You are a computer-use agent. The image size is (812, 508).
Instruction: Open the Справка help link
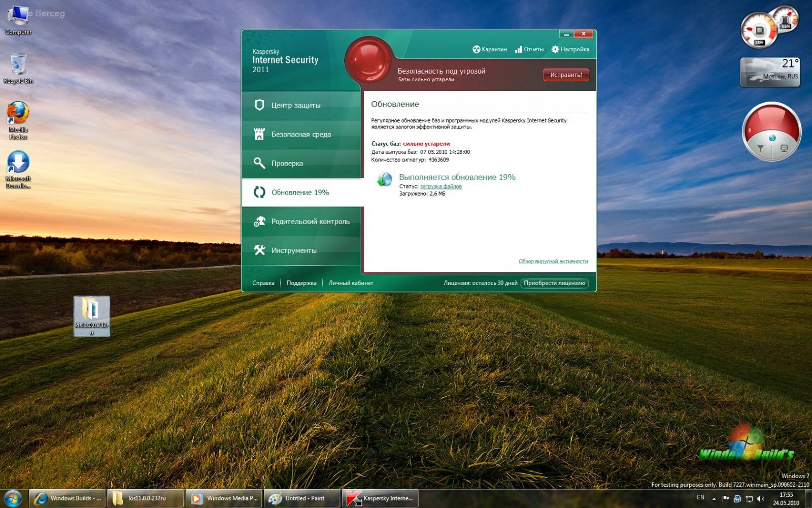click(x=263, y=283)
